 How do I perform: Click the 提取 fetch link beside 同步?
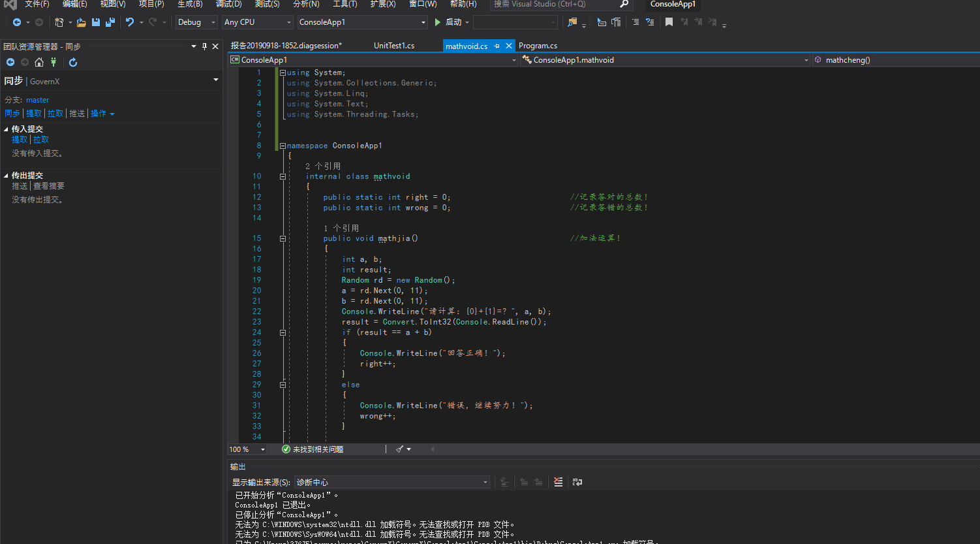(34, 114)
